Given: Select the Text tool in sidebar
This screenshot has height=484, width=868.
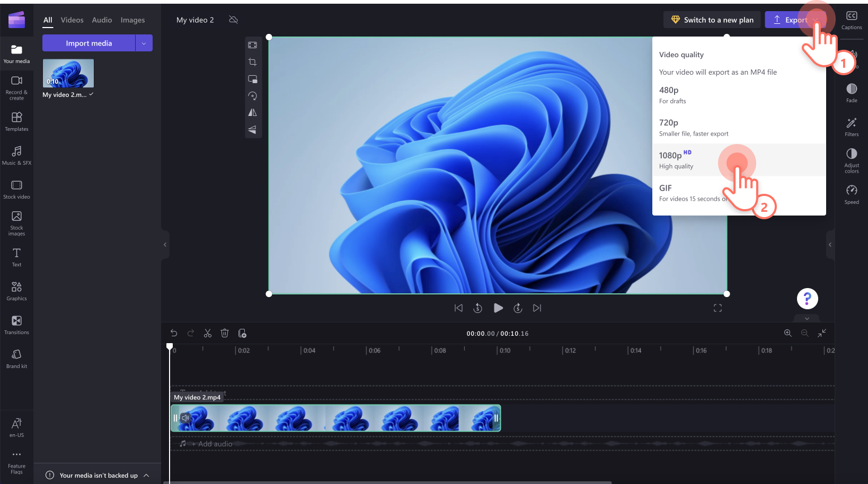Looking at the screenshot, I should coord(16,257).
